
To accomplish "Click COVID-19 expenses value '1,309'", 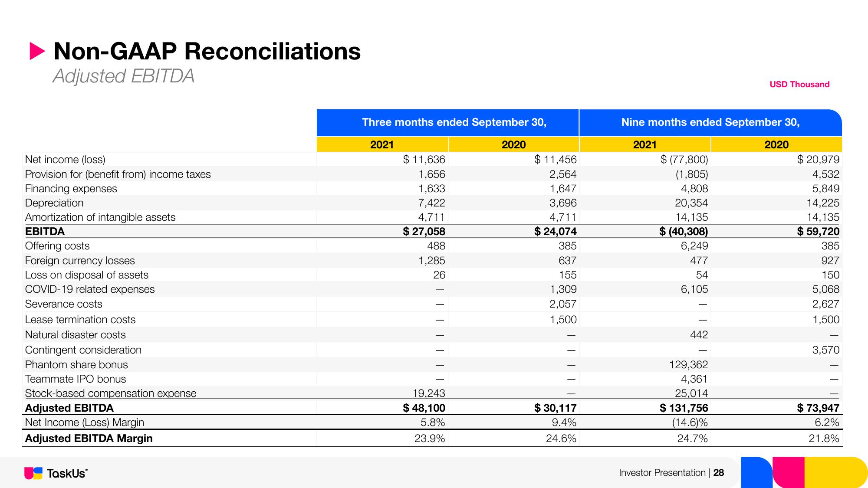I will tap(563, 289).
